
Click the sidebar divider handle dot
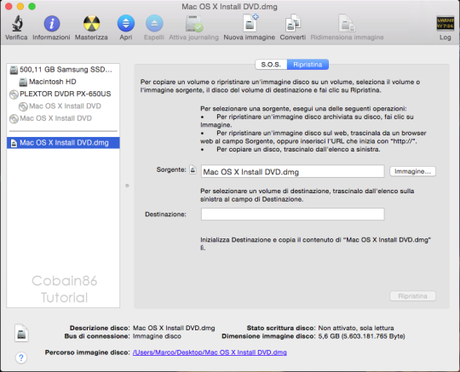[x=127, y=186]
